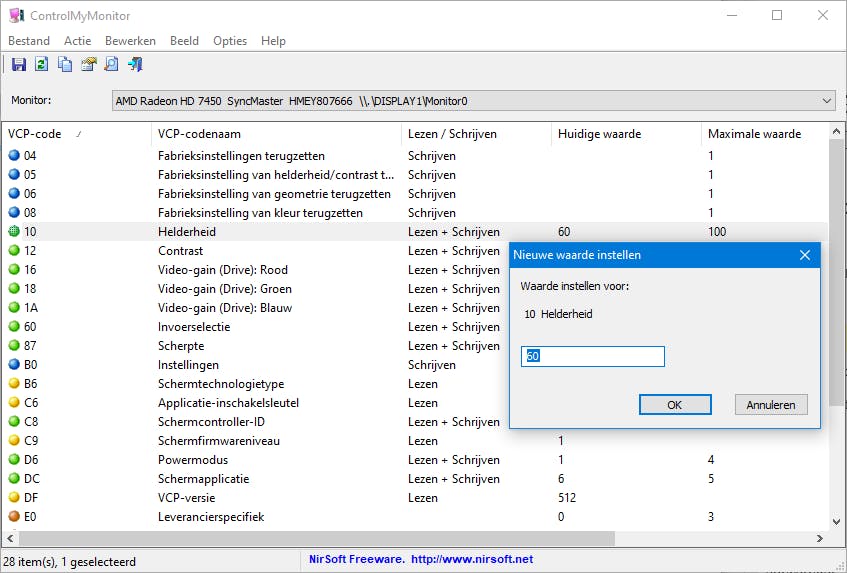
Task: Sort by the Huidige waarde column header
Action: click(x=600, y=134)
